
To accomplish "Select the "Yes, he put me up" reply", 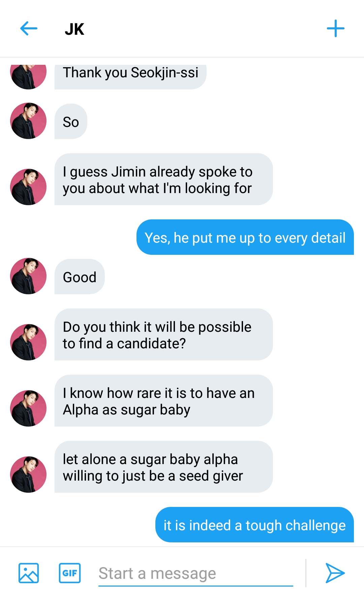I will click(x=245, y=238).
